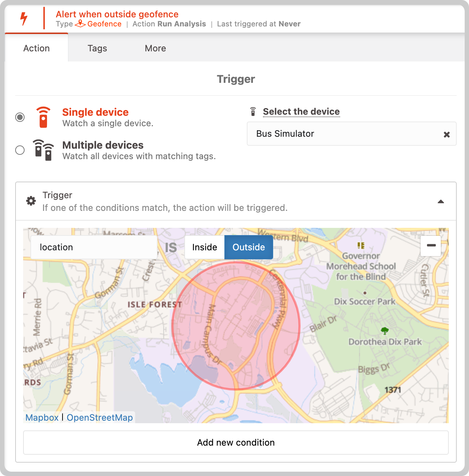
Task: Click the location variable input field
Action: [x=94, y=247]
